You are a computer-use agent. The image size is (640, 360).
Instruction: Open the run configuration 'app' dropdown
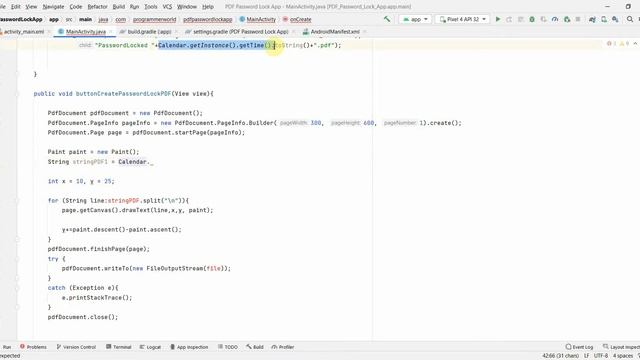(x=415, y=19)
